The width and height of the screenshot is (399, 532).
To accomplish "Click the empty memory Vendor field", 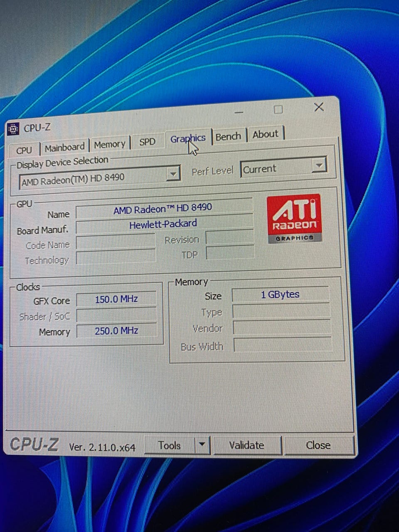I will [282, 328].
